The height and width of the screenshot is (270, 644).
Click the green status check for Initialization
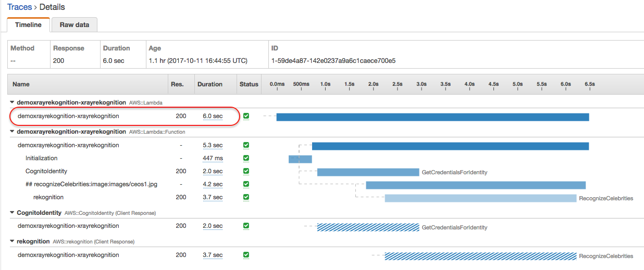[246, 158]
